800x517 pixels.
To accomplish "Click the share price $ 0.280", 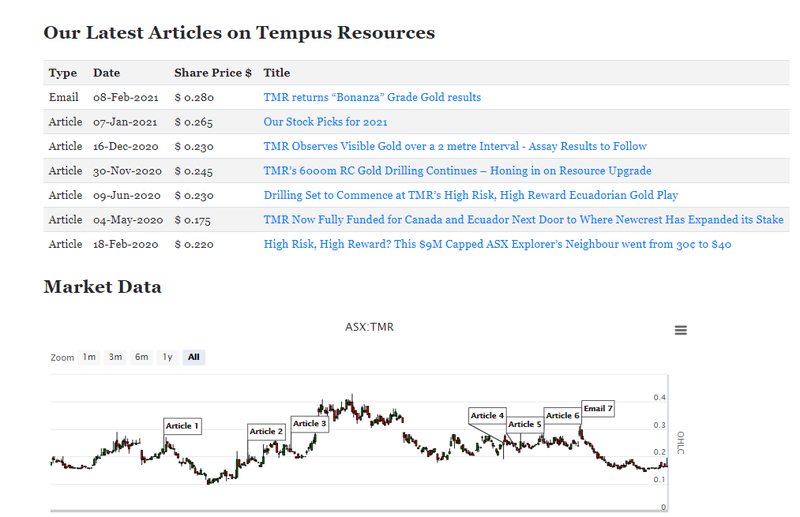I will [194, 97].
